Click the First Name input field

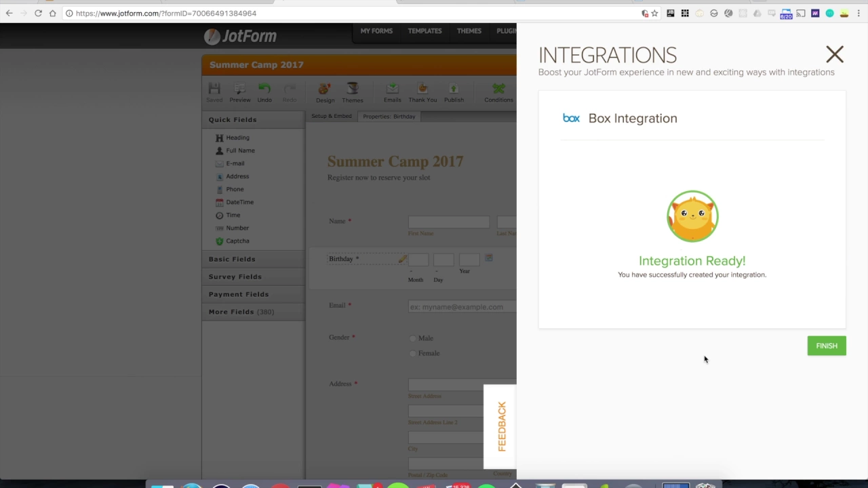(449, 222)
